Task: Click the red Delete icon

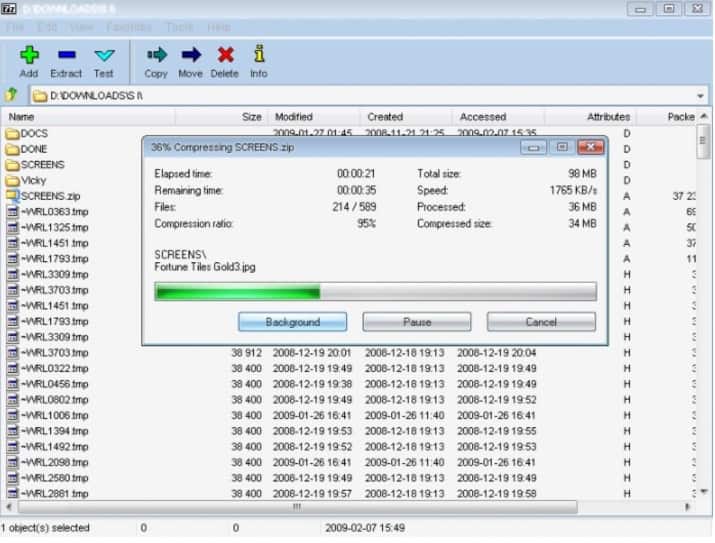Action: tap(225, 56)
